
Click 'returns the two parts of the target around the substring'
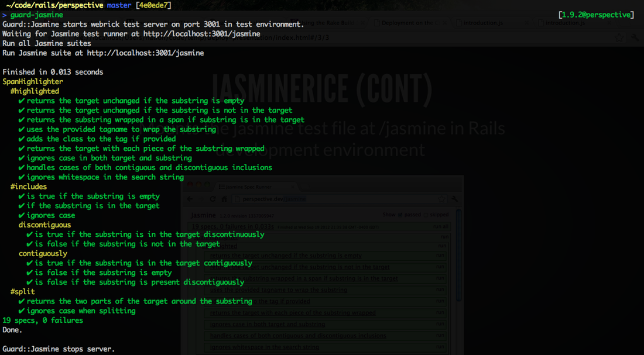pyautogui.click(x=139, y=301)
